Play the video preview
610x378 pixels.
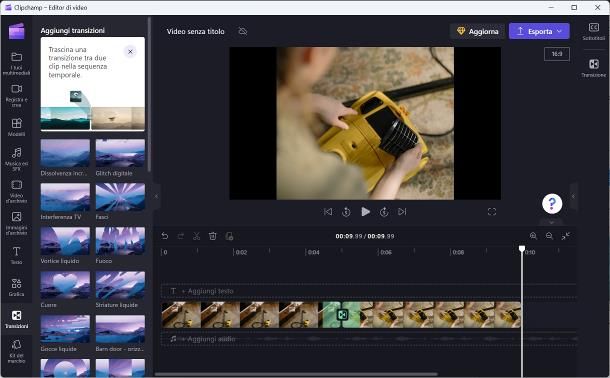pyautogui.click(x=365, y=212)
